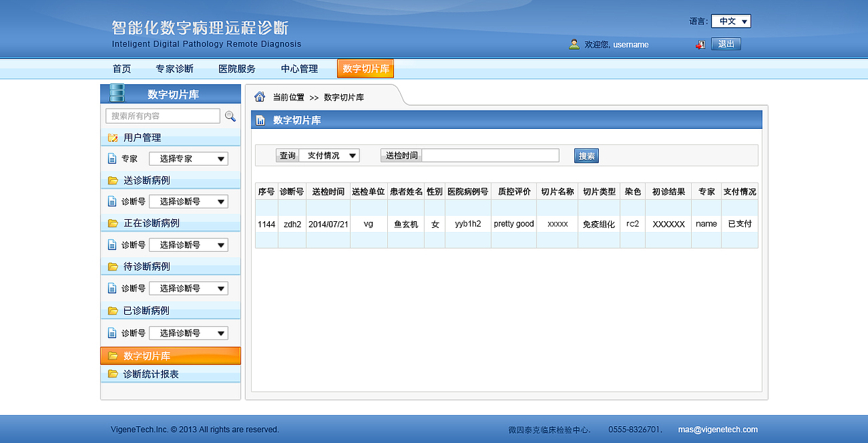The width and height of the screenshot is (868, 443).
Task: Click the 已支付 status cell
Action: 740,224
